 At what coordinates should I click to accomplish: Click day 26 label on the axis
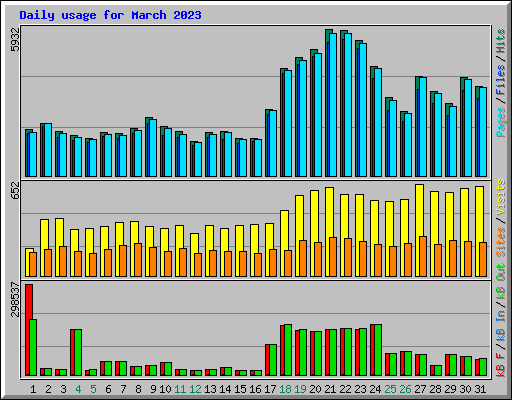(x=405, y=389)
